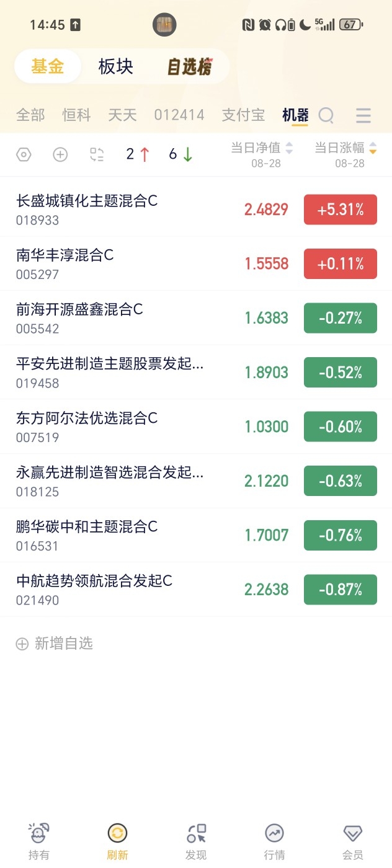This screenshot has height=868, width=392.
Task: Tap the circled plus add icon
Action: pos(60,154)
